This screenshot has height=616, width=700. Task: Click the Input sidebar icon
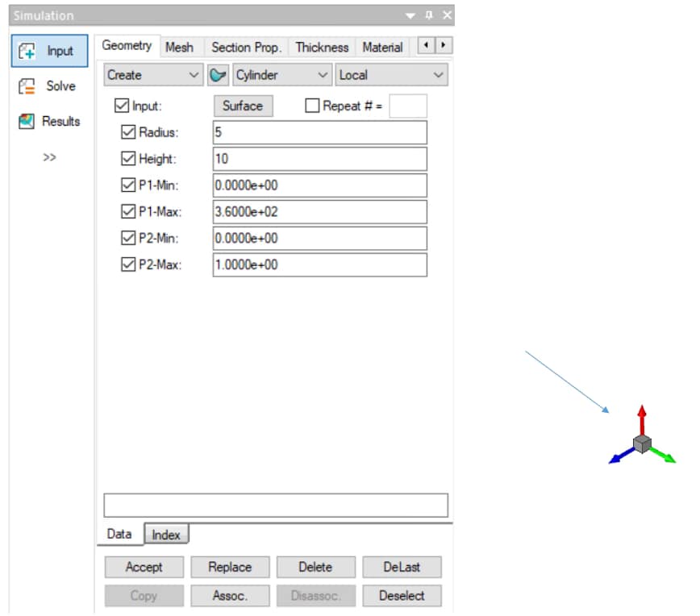tap(28, 51)
